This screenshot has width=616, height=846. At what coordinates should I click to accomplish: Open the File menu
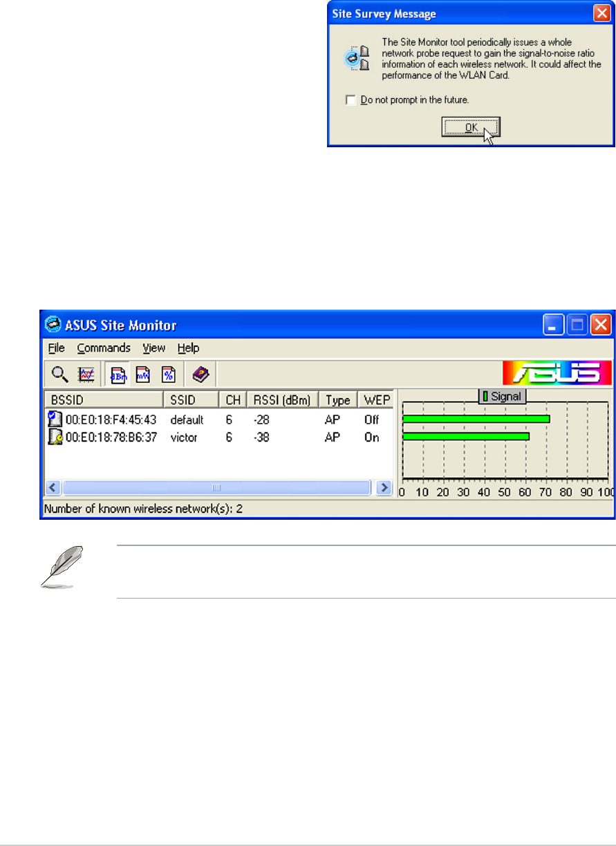pyautogui.click(x=57, y=348)
